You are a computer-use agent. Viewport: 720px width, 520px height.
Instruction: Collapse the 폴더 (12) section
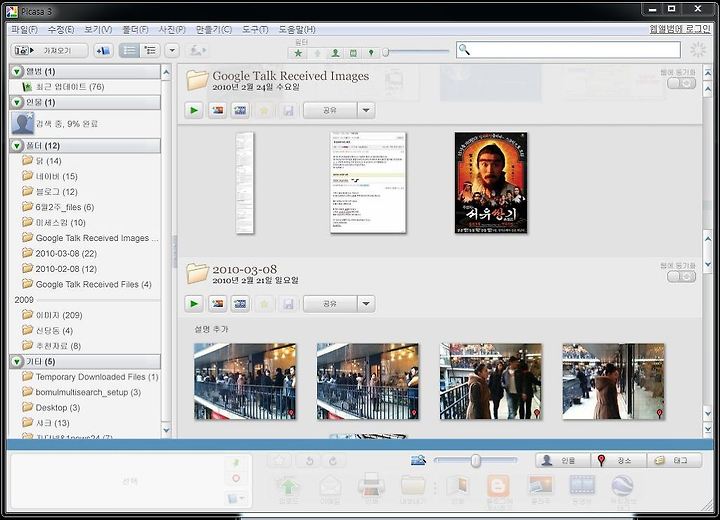click(x=17, y=146)
